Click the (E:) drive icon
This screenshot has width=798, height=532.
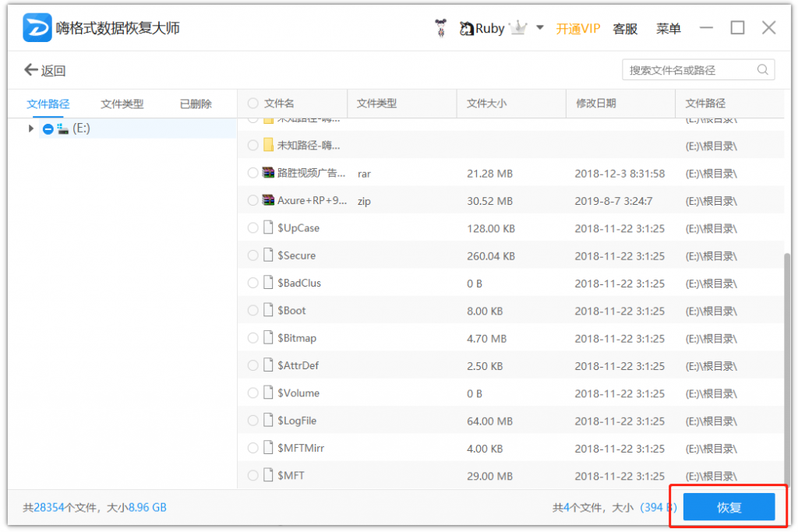(x=63, y=129)
